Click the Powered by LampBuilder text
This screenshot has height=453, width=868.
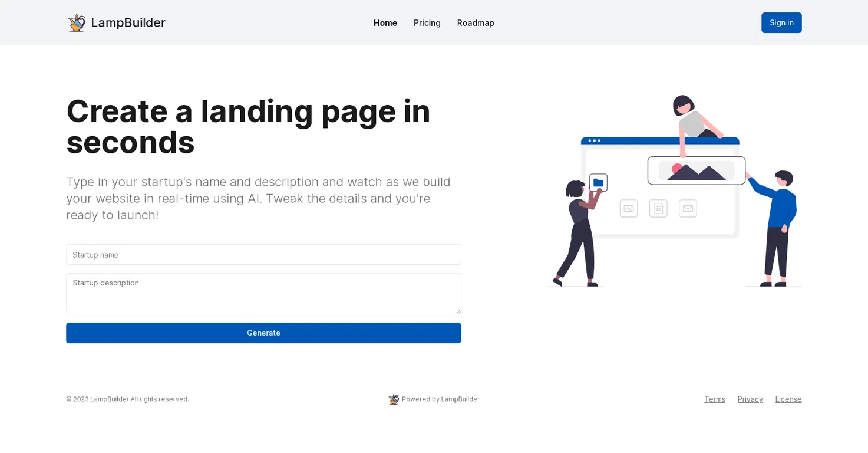(441, 399)
